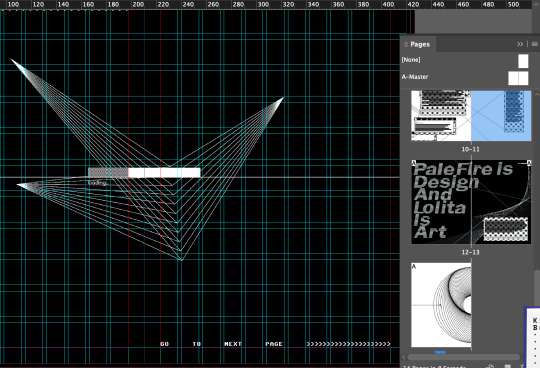This screenshot has height=368, width=540.
Task: Select page 12 thumbnail with Pale Fire text
Action: pyautogui.click(x=441, y=202)
